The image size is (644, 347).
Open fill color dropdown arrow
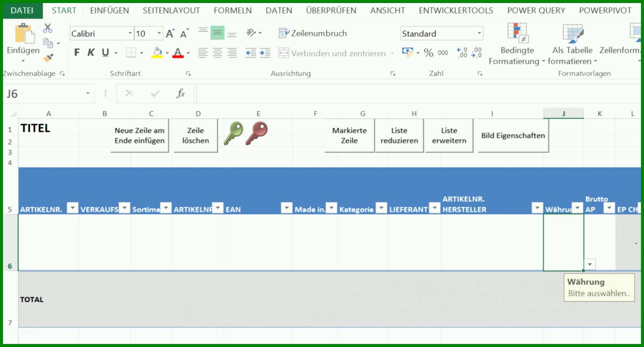(167, 53)
